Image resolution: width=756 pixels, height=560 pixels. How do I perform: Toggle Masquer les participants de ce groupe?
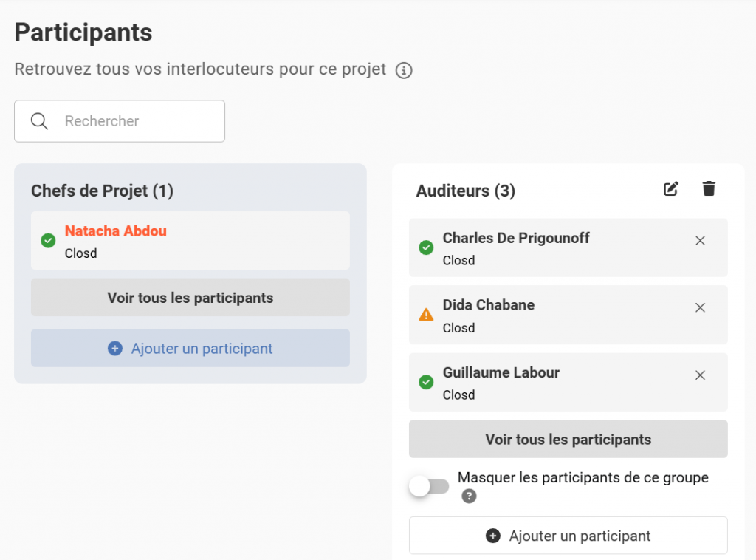point(430,486)
